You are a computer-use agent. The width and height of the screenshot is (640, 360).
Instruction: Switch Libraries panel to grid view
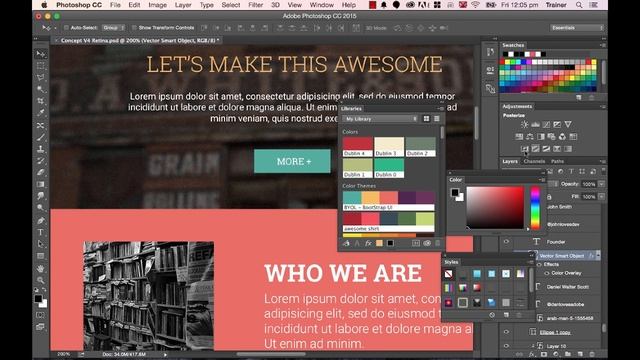point(426,119)
